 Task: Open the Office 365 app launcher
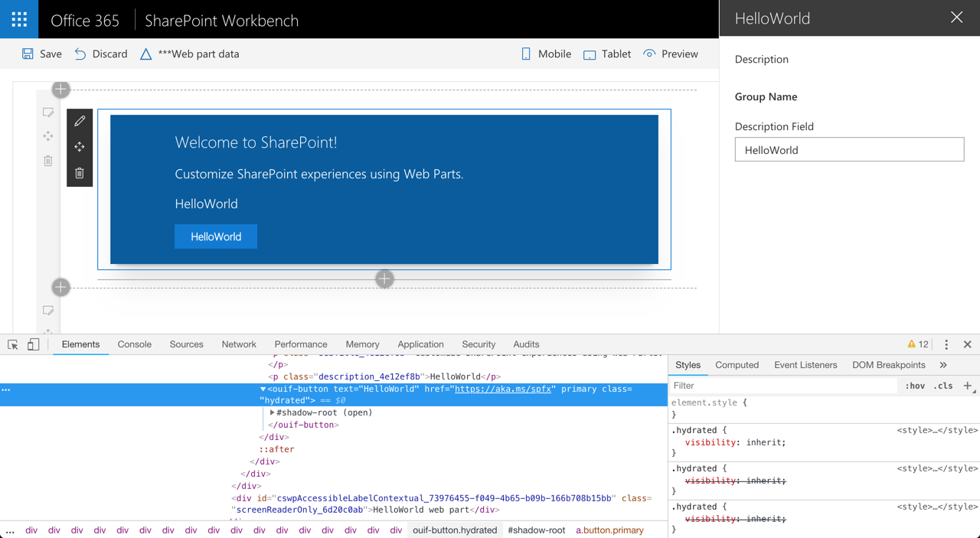(x=18, y=18)
